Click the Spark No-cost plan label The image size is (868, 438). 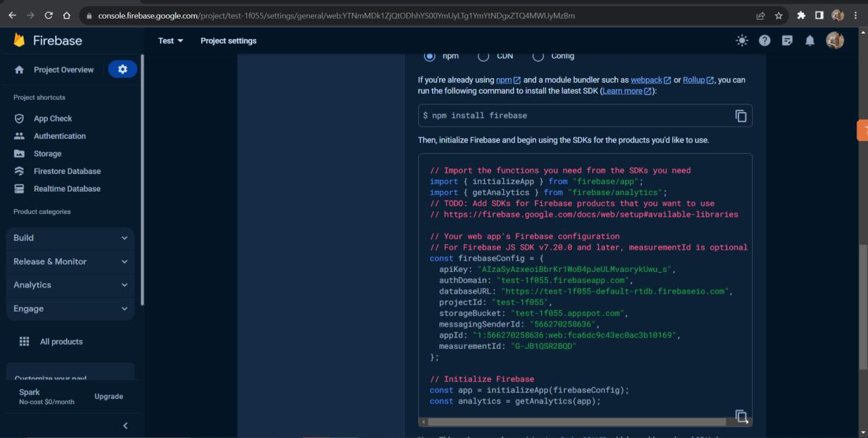(47, 397)
